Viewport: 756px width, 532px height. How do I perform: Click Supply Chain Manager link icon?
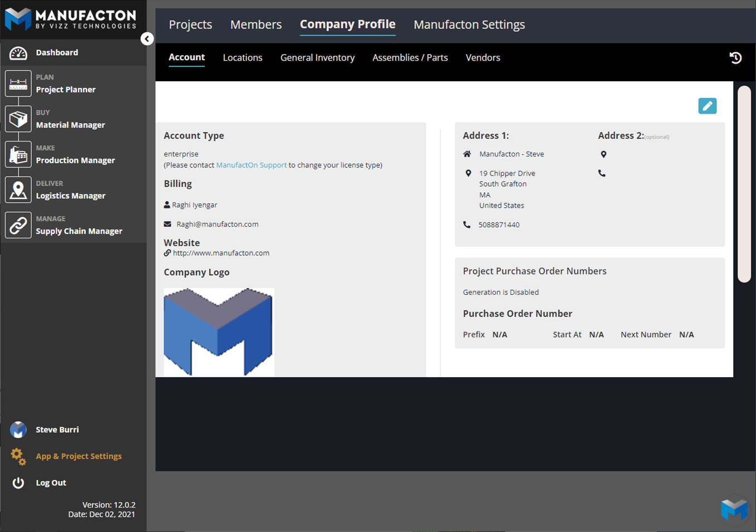click(18, 226)
